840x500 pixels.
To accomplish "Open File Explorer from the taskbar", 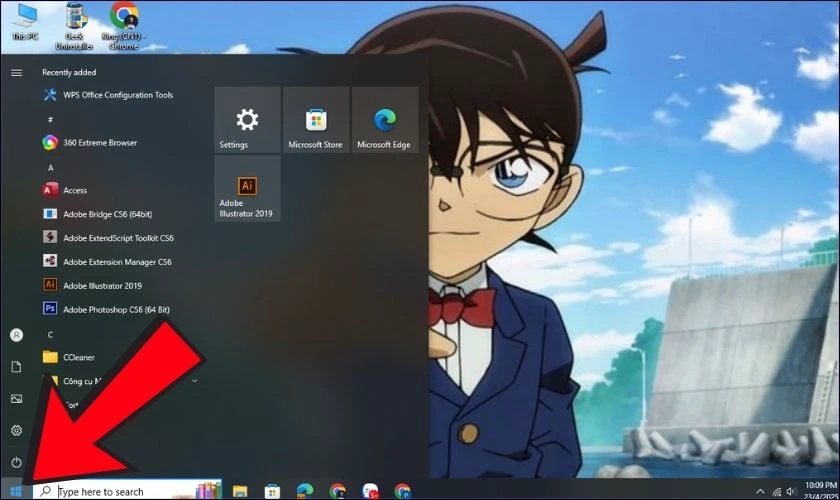I will [240, 491].
